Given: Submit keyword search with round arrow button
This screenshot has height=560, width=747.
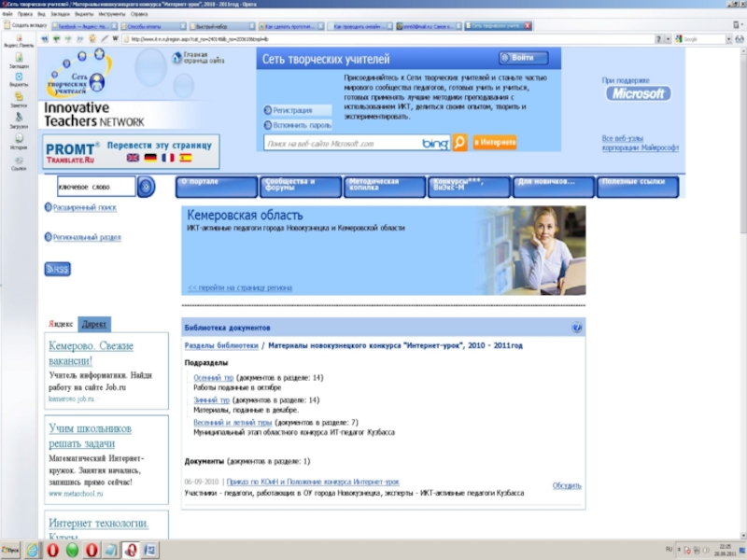Looking at the screenshot, I should 147,186.
